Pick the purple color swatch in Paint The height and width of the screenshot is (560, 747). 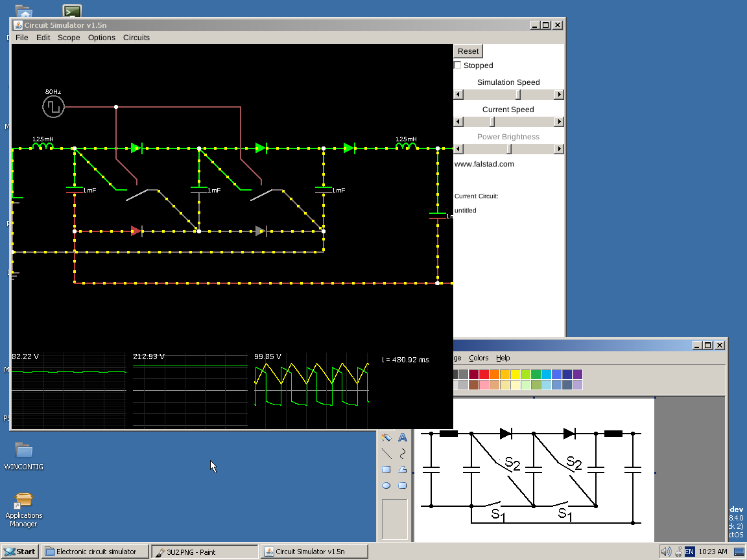tap(577, 374)
